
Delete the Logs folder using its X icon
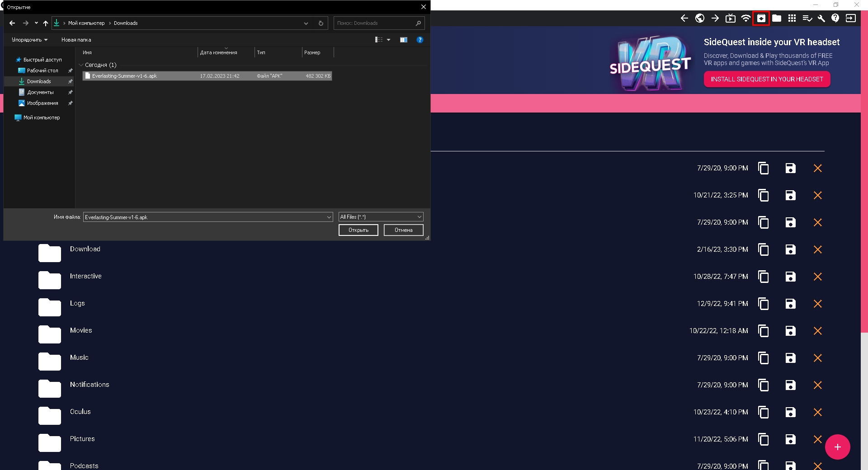coord(817,304)
